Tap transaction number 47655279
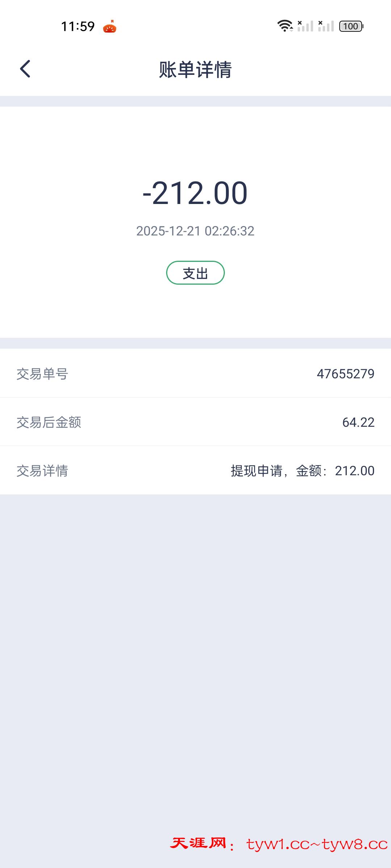 click(x=345, y=374)
